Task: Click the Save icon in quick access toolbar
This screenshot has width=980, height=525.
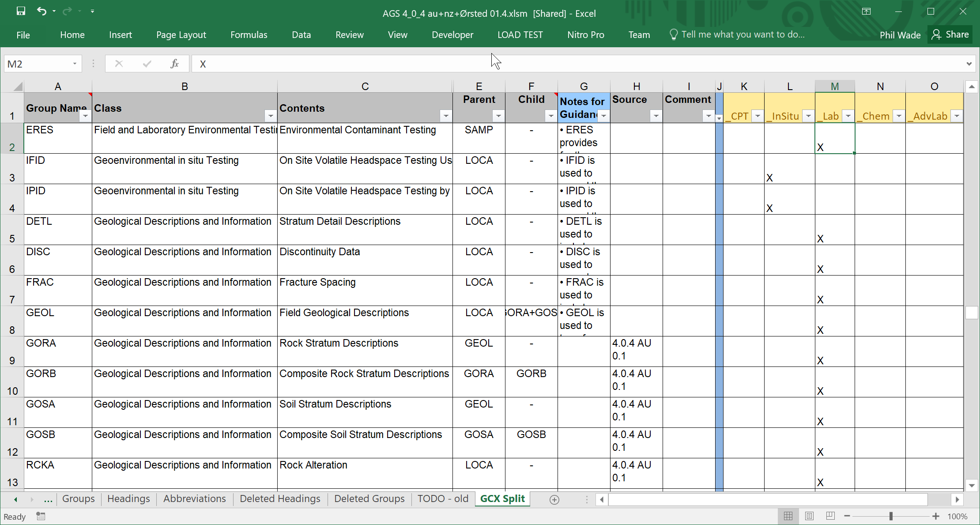Action: pyautogui.click(x=21, y=11)
